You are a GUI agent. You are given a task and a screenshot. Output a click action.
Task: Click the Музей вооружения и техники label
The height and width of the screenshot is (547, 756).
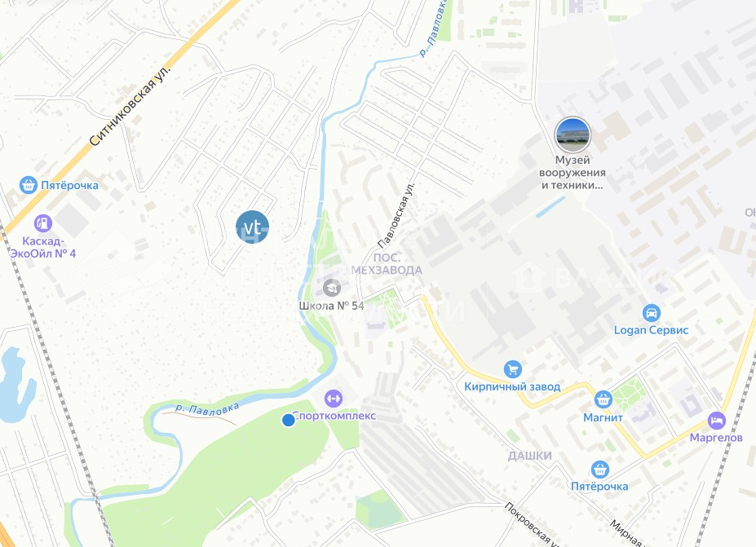coord(573,173)
